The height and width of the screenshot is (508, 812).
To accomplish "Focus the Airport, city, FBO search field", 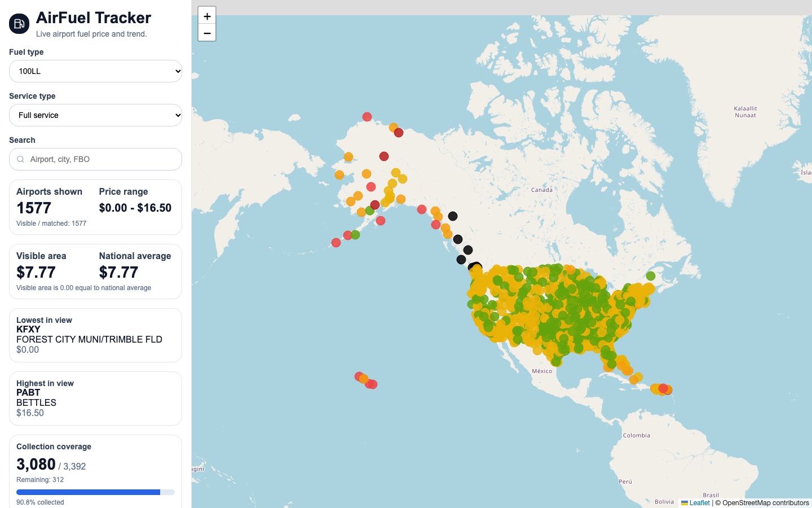I will click(x=95, y=159).
